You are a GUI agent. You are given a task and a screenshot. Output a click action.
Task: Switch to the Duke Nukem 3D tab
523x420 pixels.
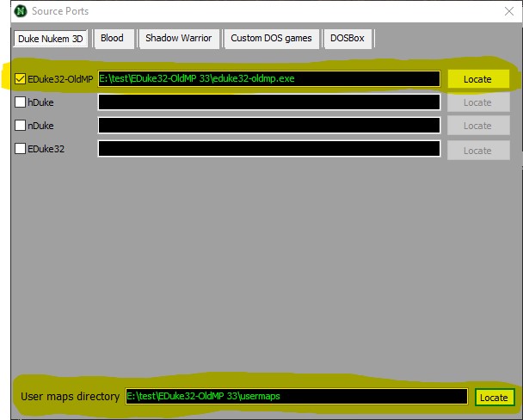click(51, 39)
